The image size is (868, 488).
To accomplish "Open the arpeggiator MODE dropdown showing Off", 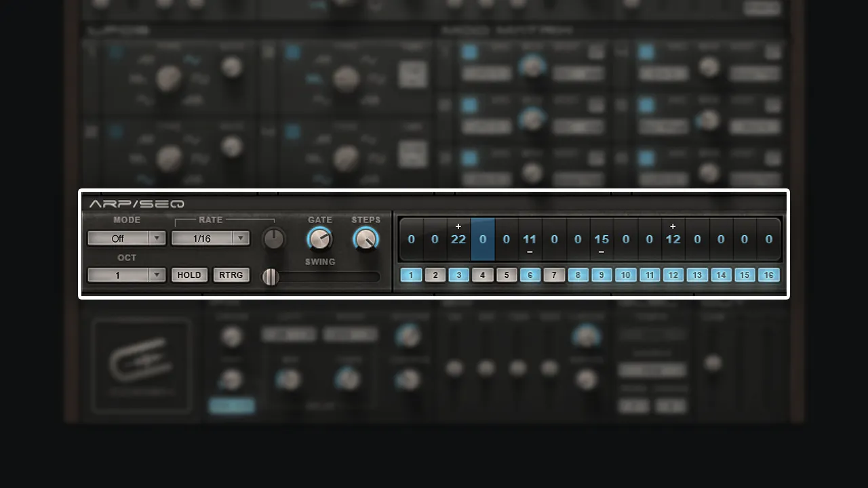I will click(127, 239).
